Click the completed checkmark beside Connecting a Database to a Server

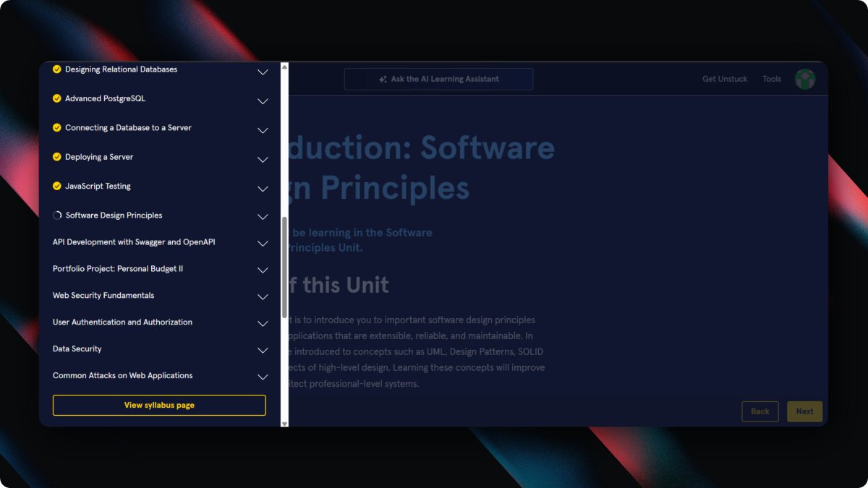click(x=57, y=128)
